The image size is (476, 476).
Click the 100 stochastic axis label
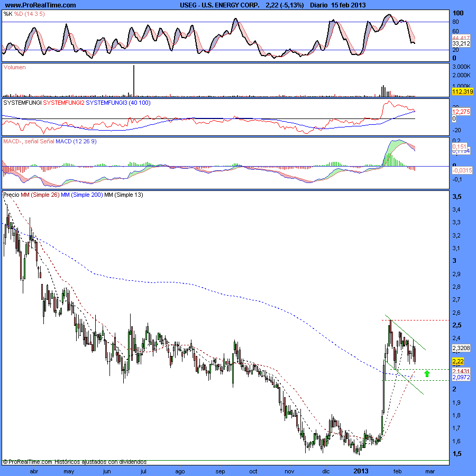(x=458, y=13)
